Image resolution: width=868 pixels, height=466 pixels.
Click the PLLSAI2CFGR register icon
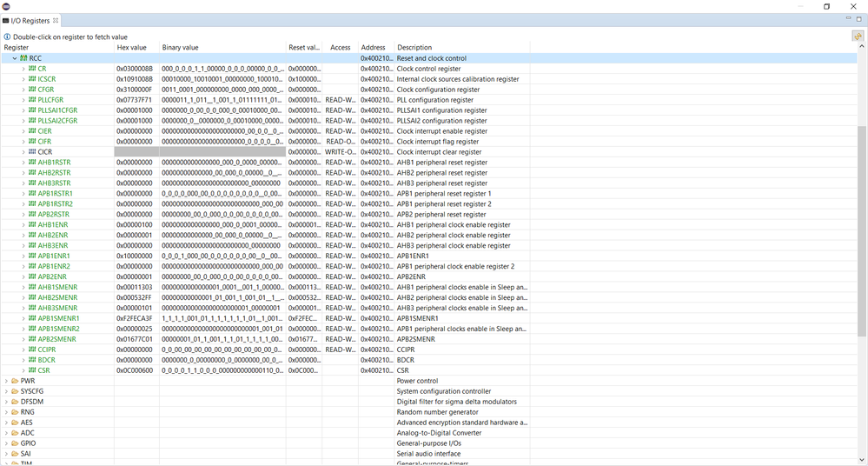tap(32, 121)
